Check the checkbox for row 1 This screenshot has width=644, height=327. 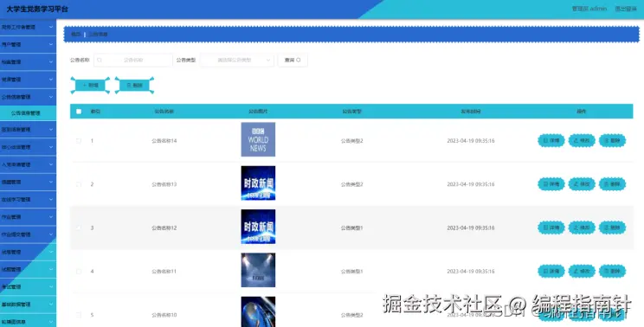pos(79,141)
